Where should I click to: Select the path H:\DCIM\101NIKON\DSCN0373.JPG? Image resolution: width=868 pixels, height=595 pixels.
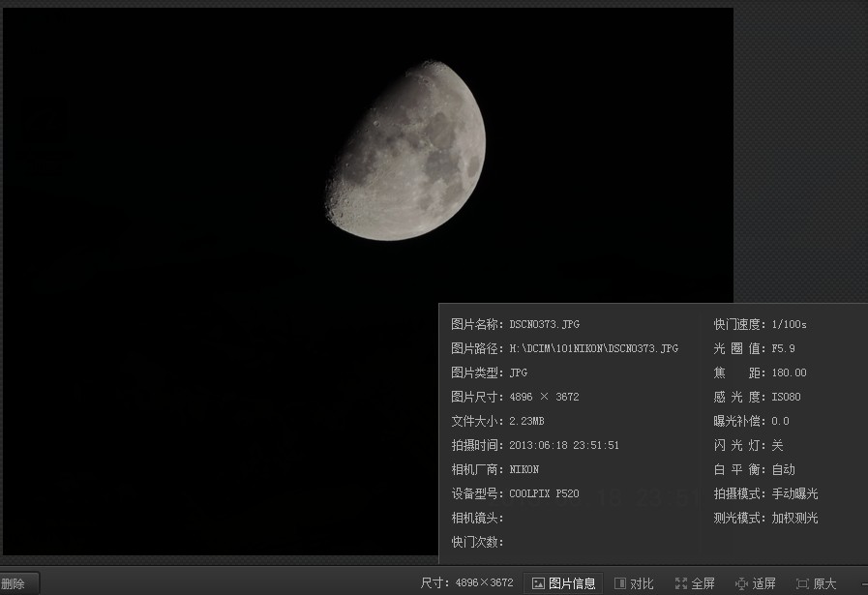click(593, 348)
